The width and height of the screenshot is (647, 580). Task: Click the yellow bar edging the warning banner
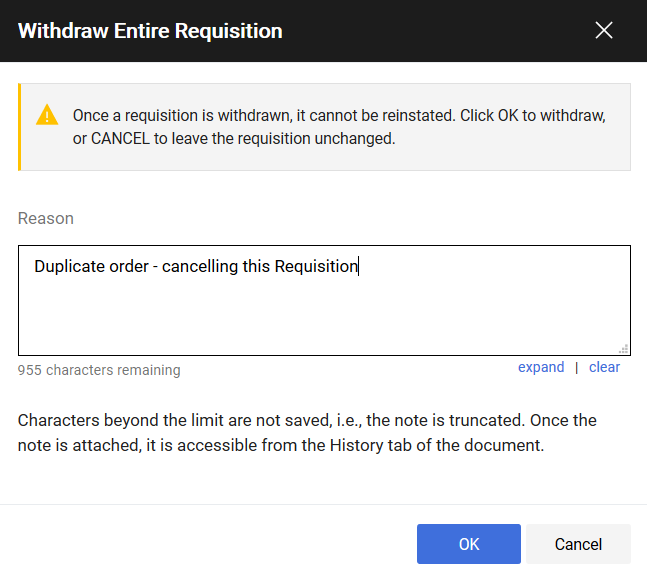(x=19, y=127)
